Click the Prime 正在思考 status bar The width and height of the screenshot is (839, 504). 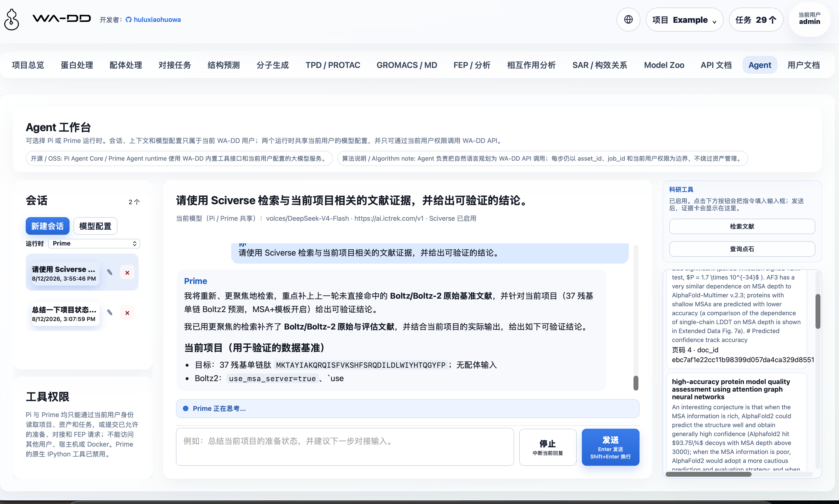(x=408, y=409)
